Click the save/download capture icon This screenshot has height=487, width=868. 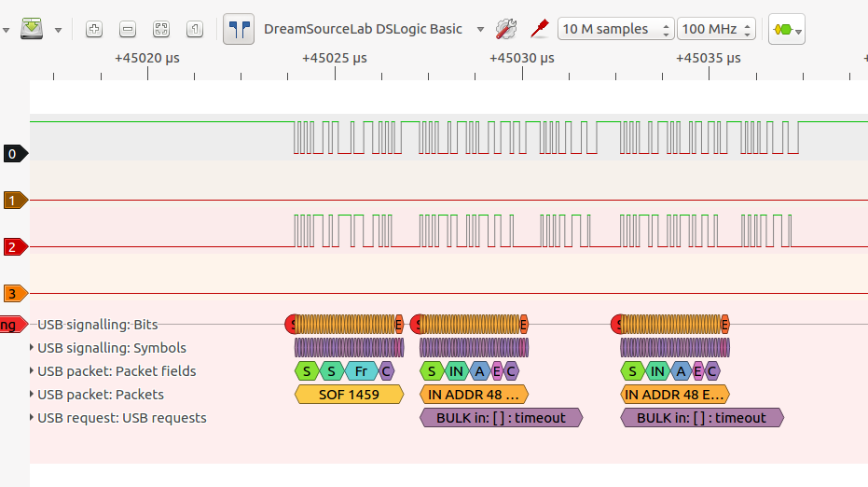[32, 29]
